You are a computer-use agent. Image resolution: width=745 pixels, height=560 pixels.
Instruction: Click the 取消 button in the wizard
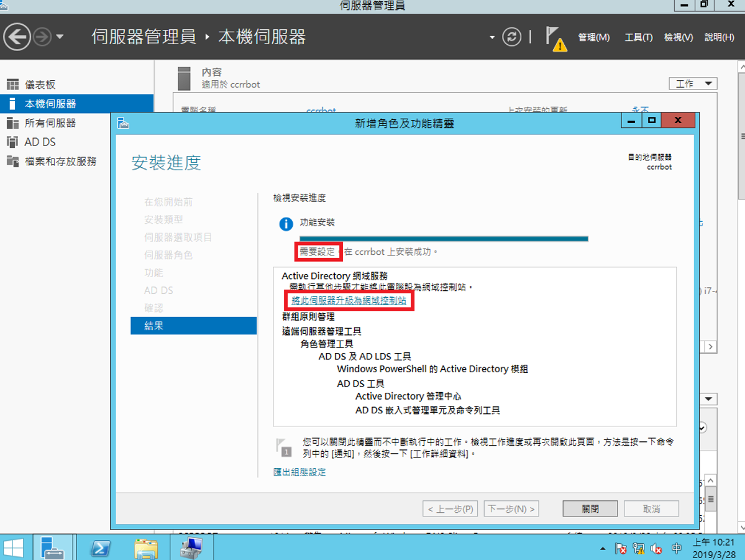[x=651, y=508]
